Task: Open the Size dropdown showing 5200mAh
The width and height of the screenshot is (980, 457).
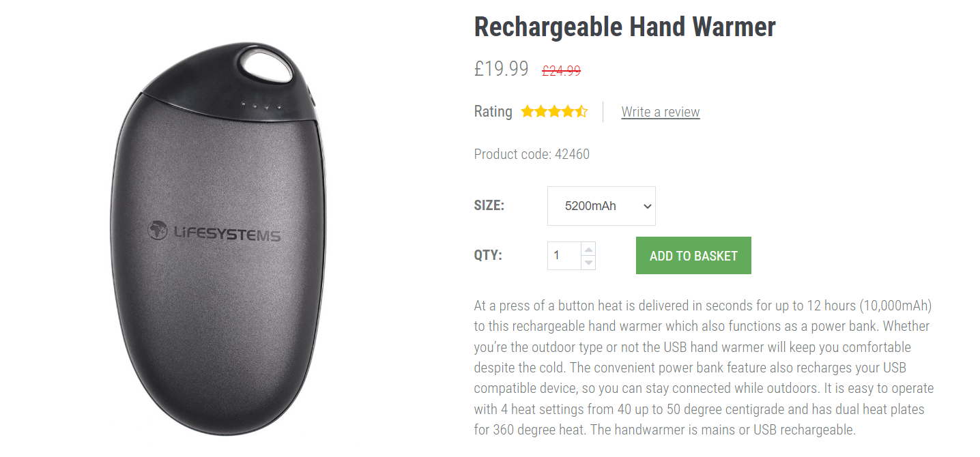Action: click(601, 206)
